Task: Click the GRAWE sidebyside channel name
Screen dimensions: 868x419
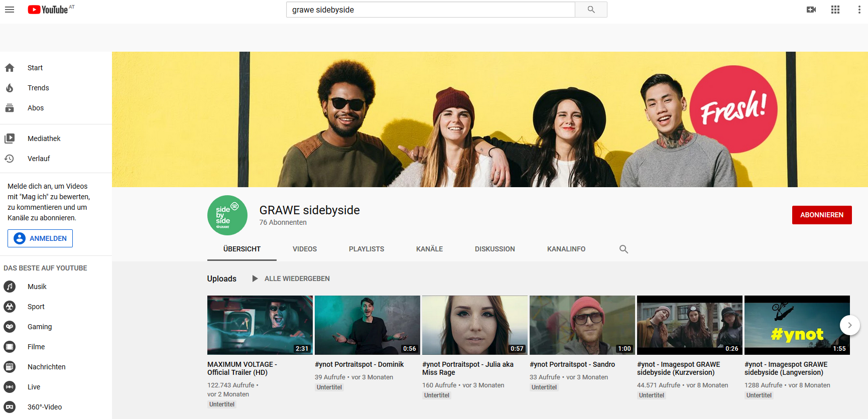Action: point(310,210)
